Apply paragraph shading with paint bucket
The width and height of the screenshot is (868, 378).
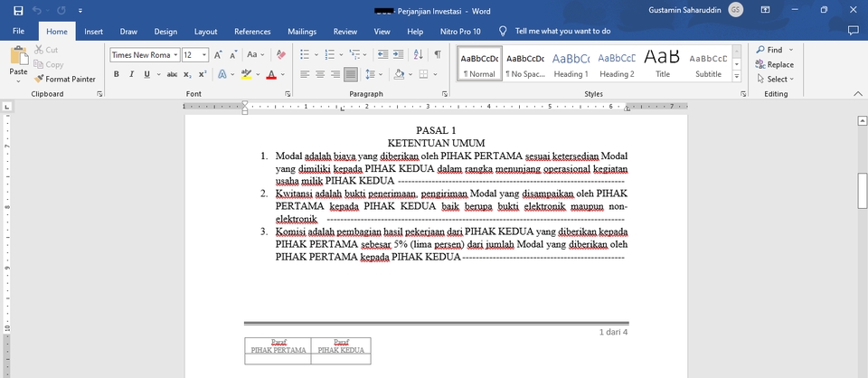coord(399,74)
